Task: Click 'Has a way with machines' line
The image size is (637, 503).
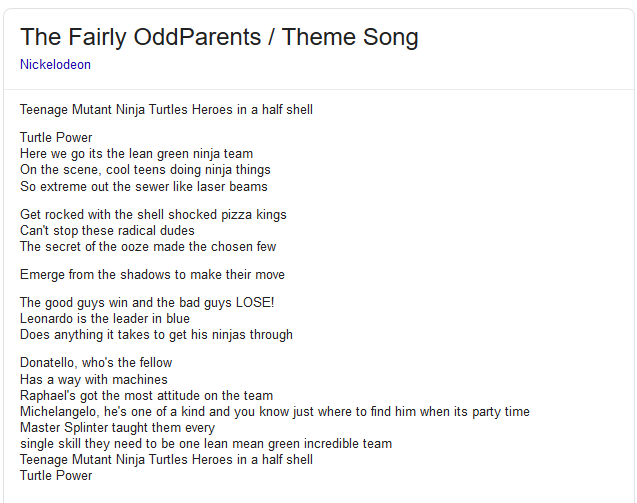Action: [x=93, y=379]
